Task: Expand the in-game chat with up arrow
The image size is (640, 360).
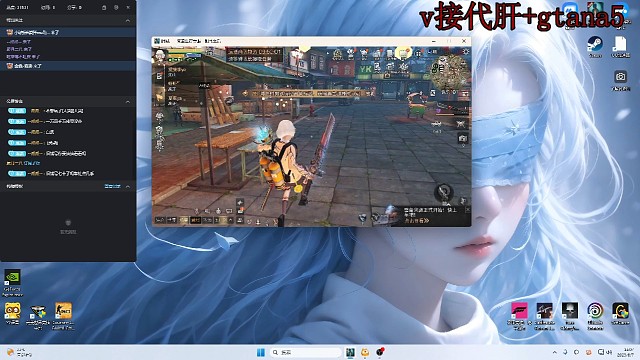Action: tap(231, 220)
